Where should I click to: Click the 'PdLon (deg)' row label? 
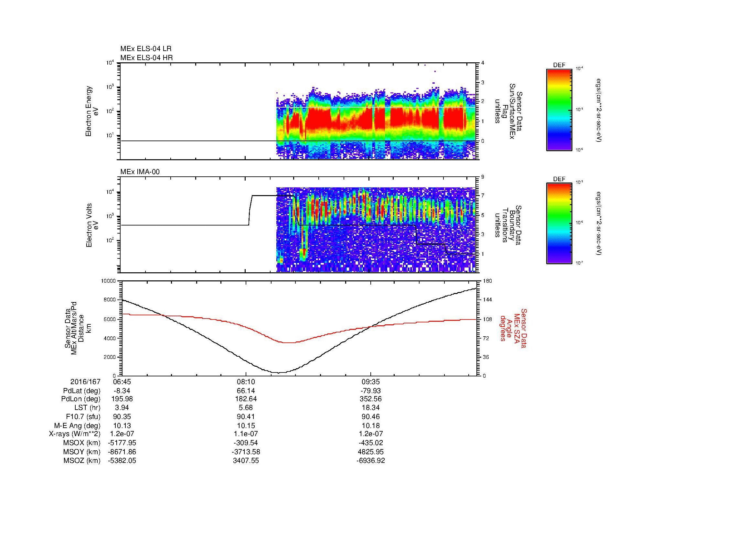[x=81, y=399]
